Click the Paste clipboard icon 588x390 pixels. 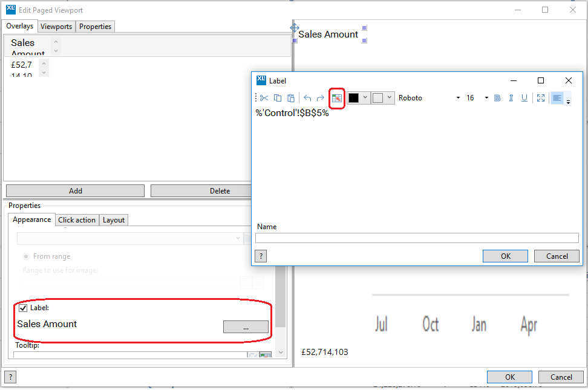(291, 98)
